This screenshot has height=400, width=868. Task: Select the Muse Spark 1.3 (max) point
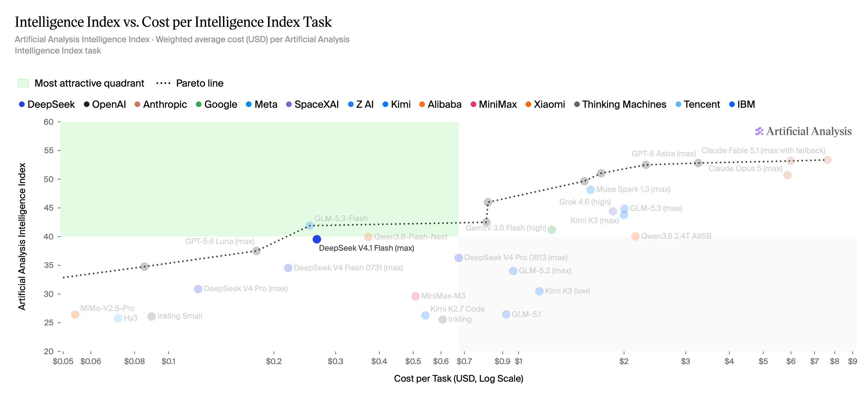tap(590, 190)
